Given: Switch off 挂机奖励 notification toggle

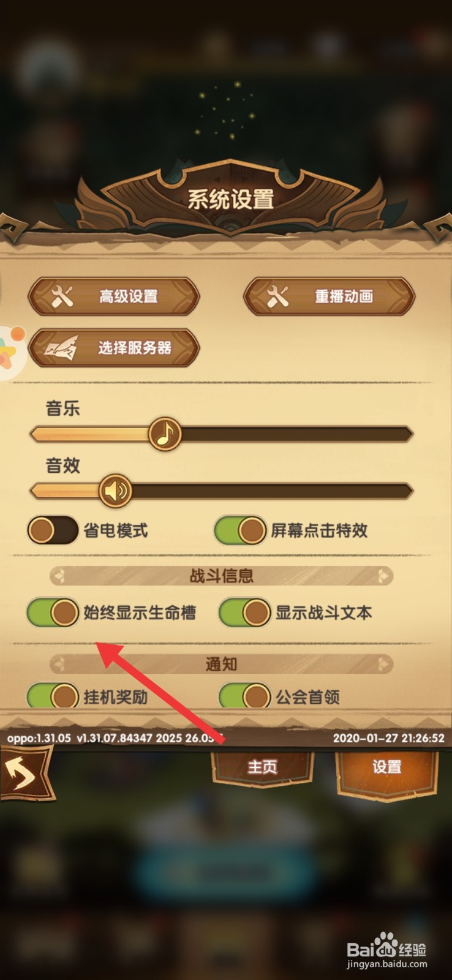Looking at the screenshot, I should pos(53,696).
